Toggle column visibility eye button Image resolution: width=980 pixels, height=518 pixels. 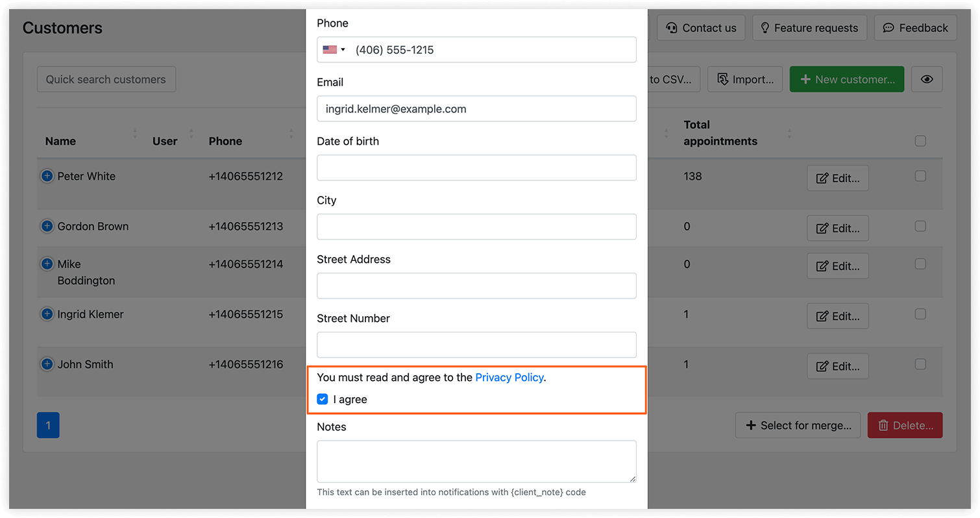point(927,79)
